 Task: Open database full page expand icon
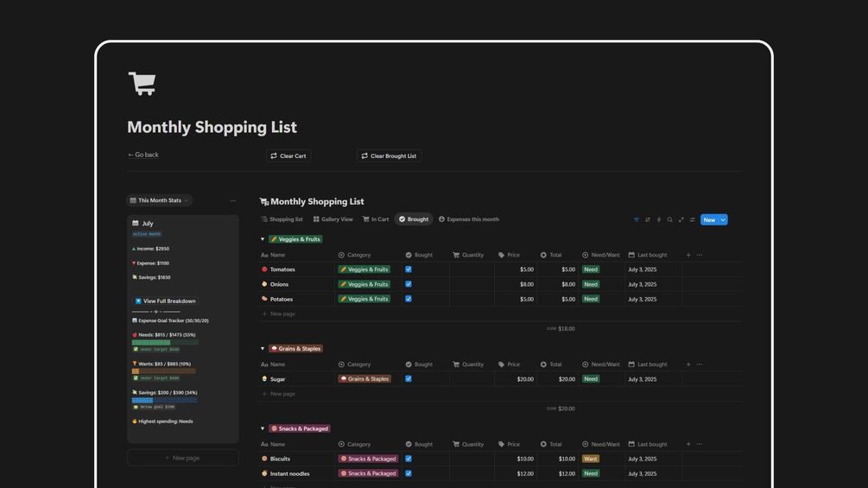tap(681, 219)
